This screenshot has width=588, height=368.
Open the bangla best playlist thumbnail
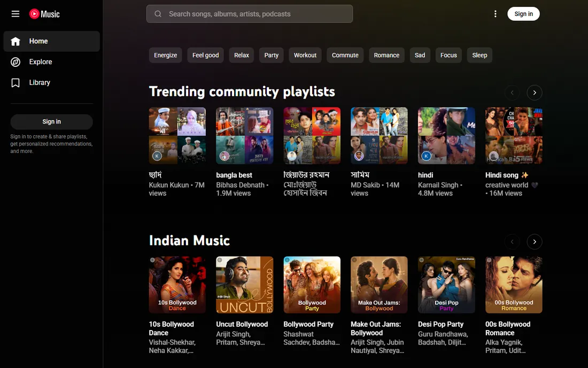tap(244, 136)
